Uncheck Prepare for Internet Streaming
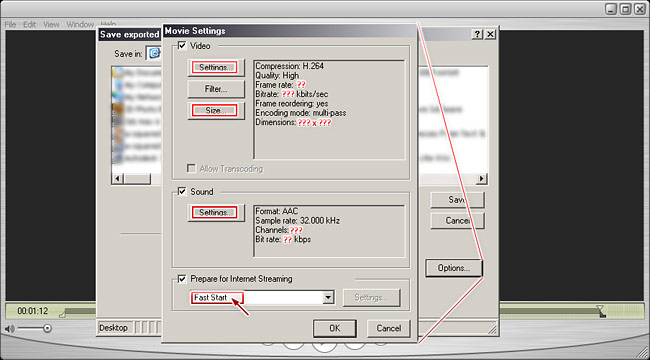 [182, 279]
